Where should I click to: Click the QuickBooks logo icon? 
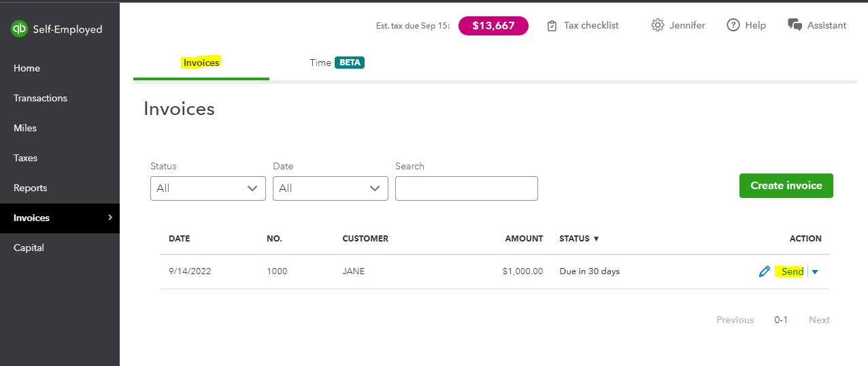coord(19,29)
